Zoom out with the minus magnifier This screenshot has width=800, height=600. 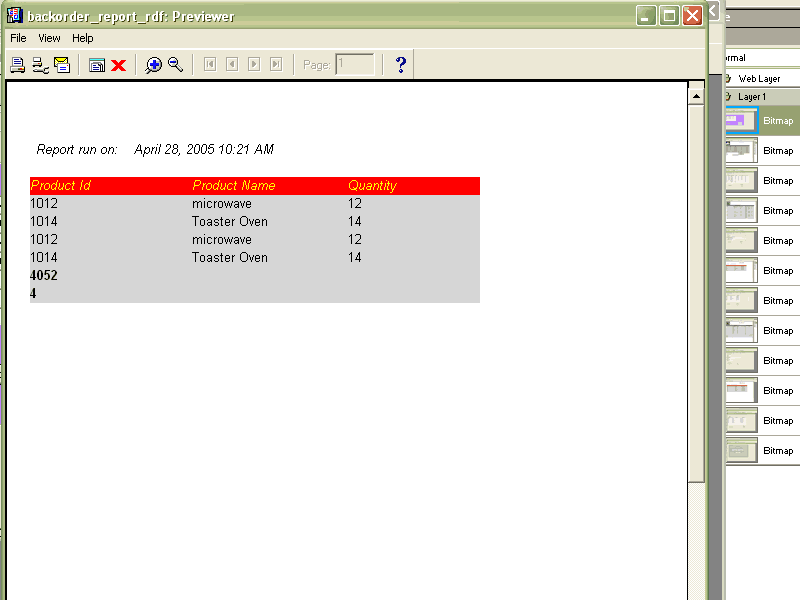(x=175, y=65)
